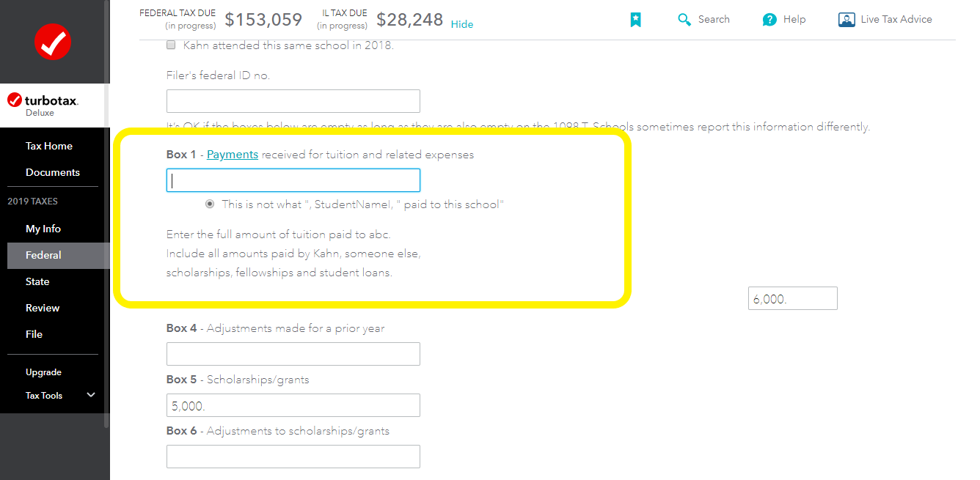Click the Live Tax Advice person icon
The width and height of the screenshot is (980, 480).
[x=846, y=20]
